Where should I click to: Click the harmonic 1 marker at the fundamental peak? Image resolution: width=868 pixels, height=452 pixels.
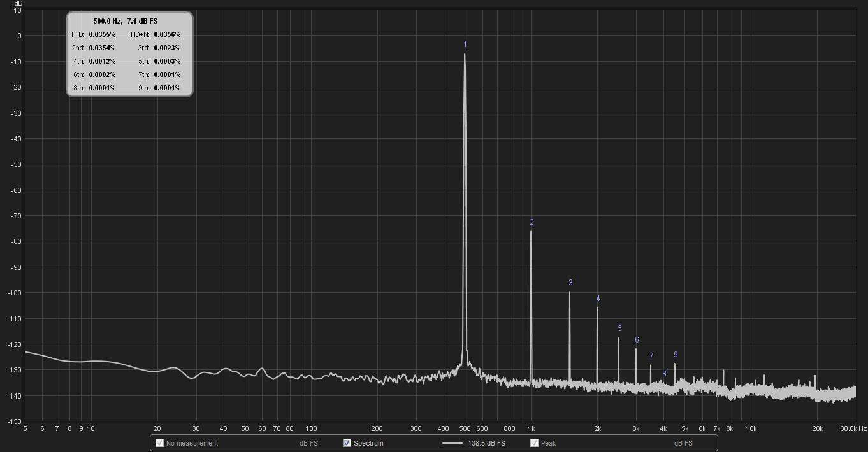pyautogui.click(x=465, y=45)
